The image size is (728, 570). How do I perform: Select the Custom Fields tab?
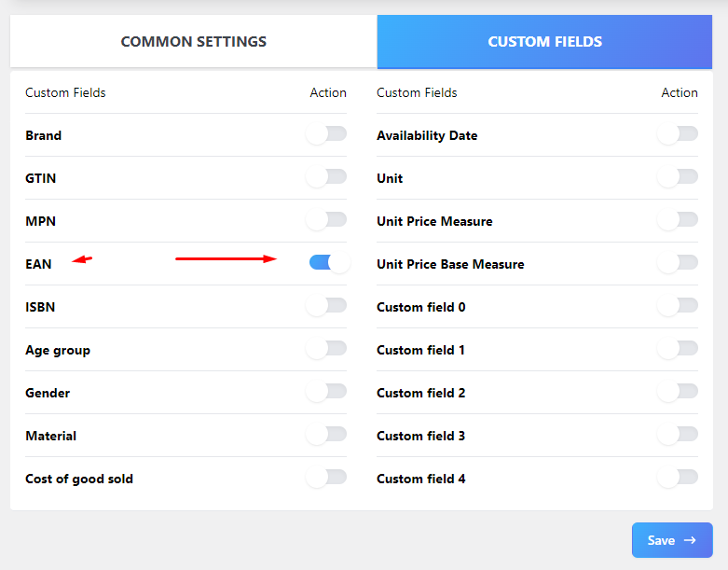tap(544, 41)
